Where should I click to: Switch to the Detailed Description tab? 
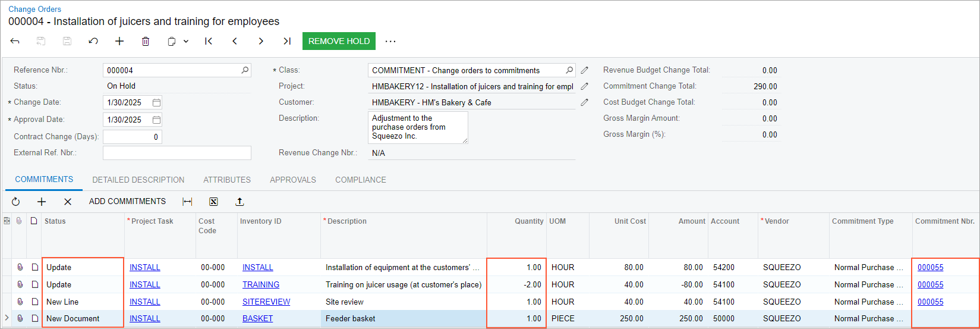click(138, 180)
